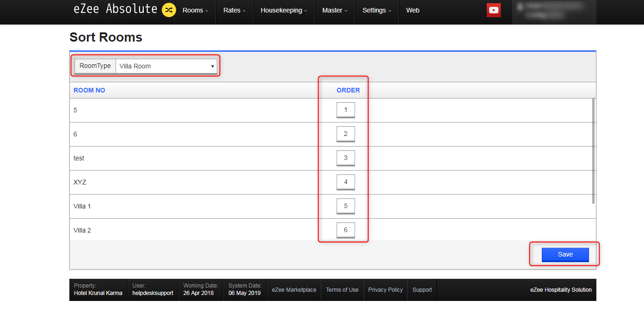The height and width of the screenshot is (319, 644).
Task: Click the order field for room XYZ
Action: point(346,182)
